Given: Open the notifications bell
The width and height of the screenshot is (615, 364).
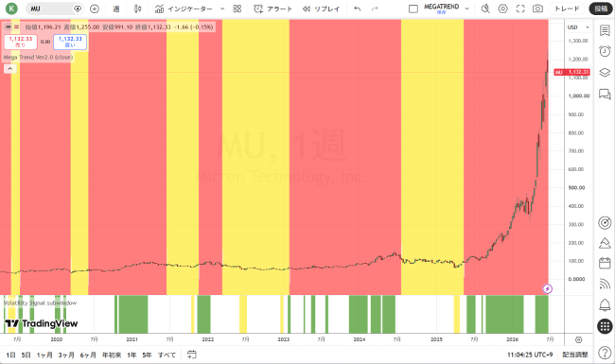Looking at the screenshot, I should point(605,304).
